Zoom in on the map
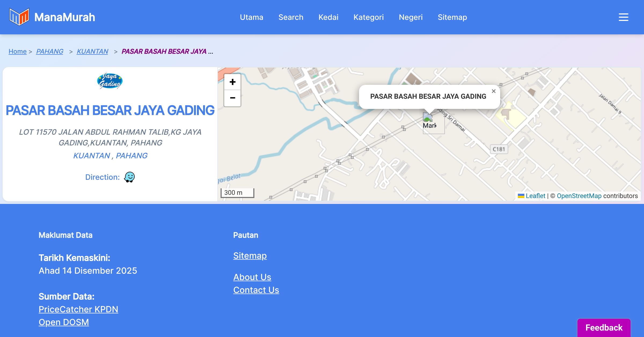Viewport: 644px width, 337px height. point(232,82)
